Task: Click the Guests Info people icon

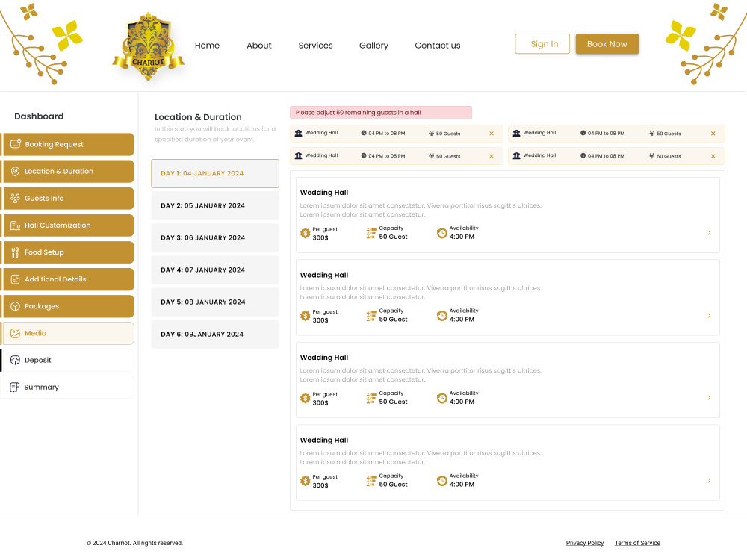Action: coord(15,199)
